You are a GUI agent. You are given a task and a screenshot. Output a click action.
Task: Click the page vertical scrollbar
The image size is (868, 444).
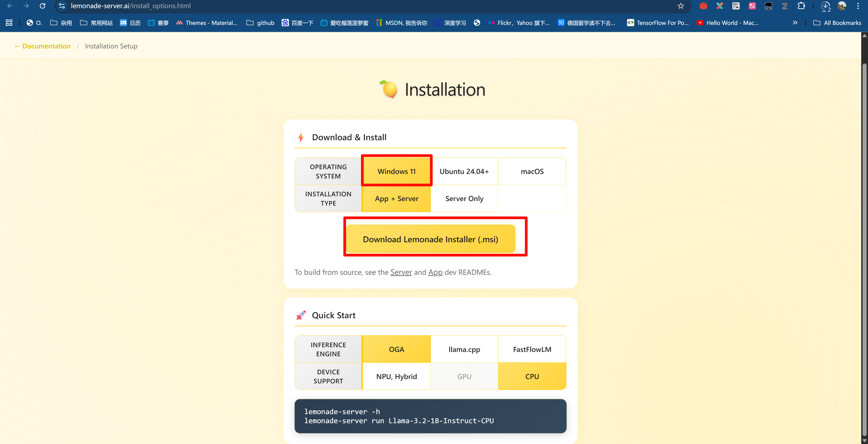tap(864, 249)
